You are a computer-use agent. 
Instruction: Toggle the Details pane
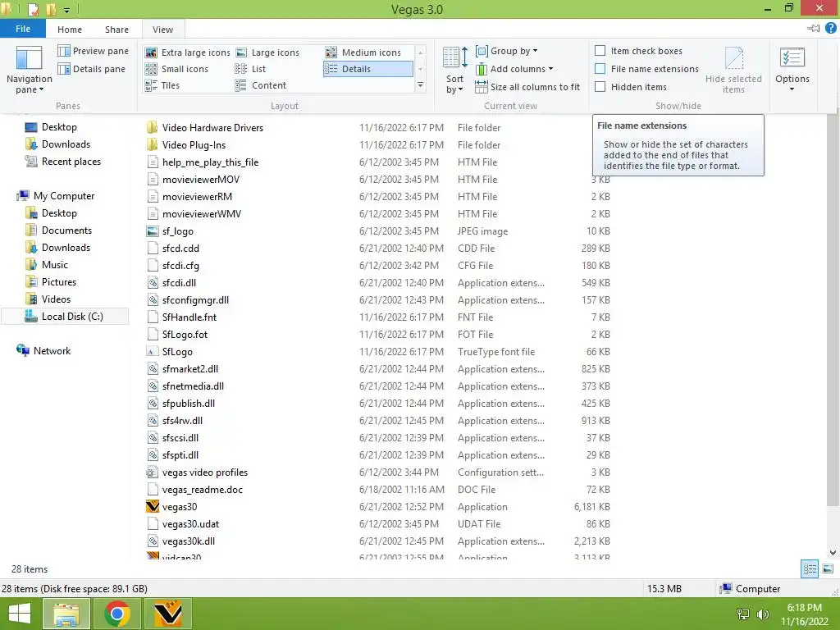pos(92,69)
